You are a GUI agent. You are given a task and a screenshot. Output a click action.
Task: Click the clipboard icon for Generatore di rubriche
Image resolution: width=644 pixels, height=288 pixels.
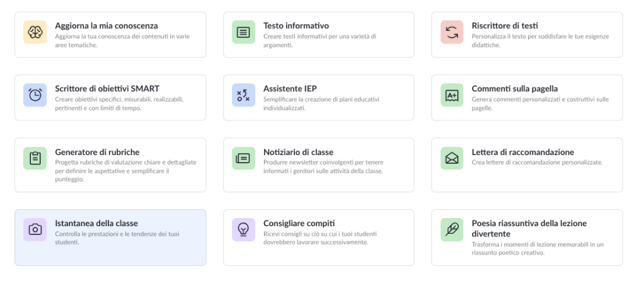point(35,158)
